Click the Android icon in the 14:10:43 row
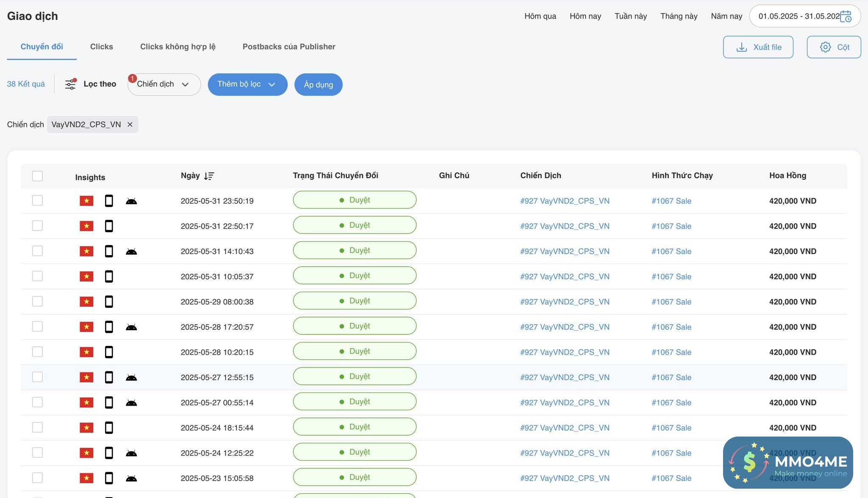The width and height of the screenshot is (868, 498). pyautogui.click(x=131, y=252)
